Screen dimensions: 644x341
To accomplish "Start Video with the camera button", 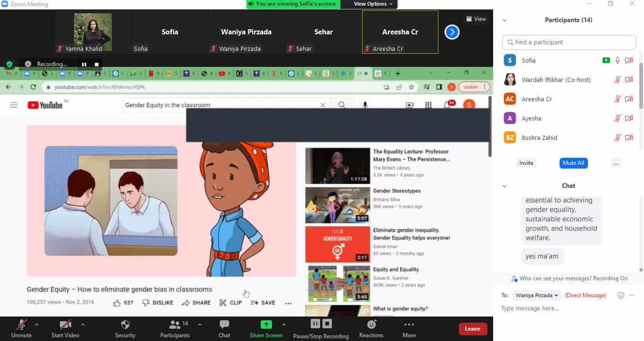I will point(65,325).
